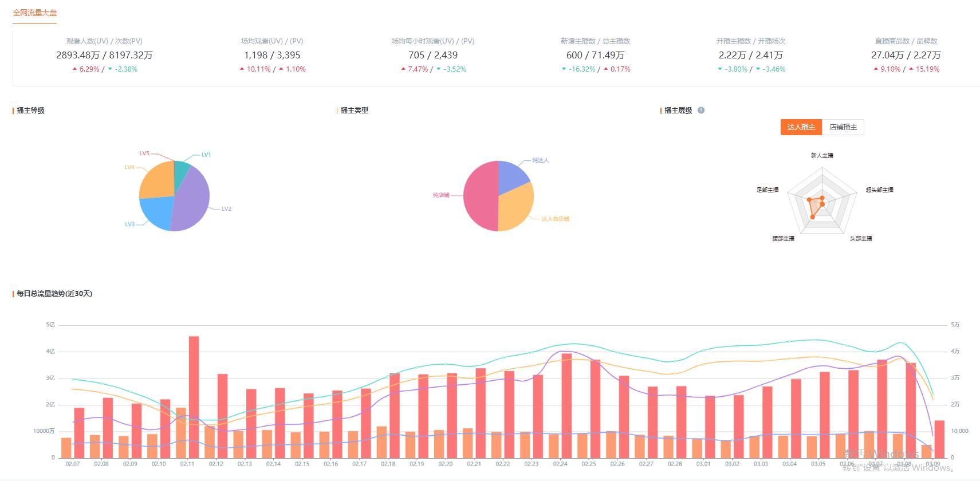
Task: Click the red bar at 03.09
Action: coord(939,439)
